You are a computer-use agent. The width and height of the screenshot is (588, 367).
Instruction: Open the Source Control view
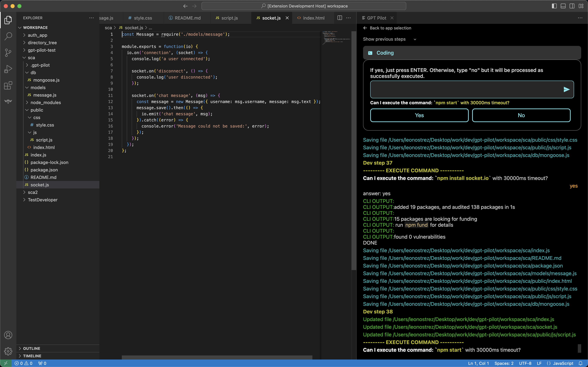tap(8, 52)
